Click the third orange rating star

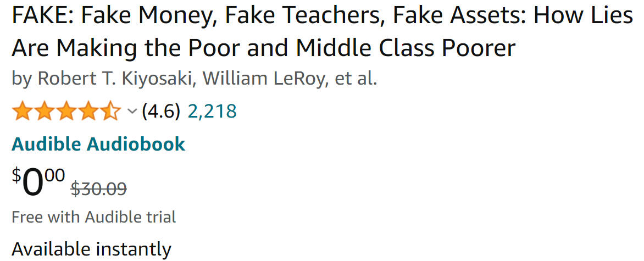coord(66,111)
